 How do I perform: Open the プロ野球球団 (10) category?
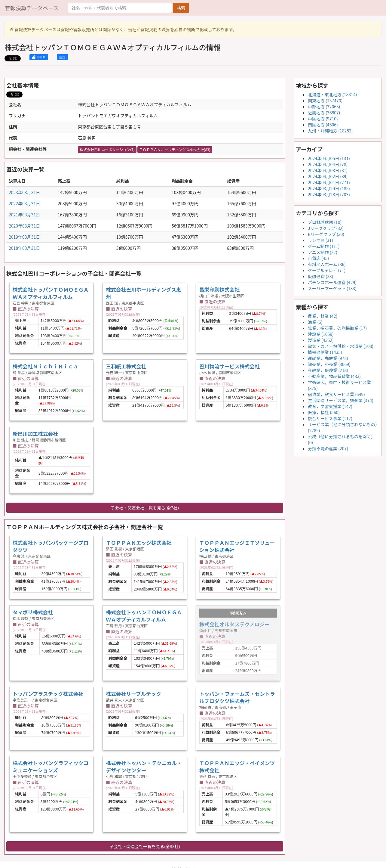click(324, 222)
